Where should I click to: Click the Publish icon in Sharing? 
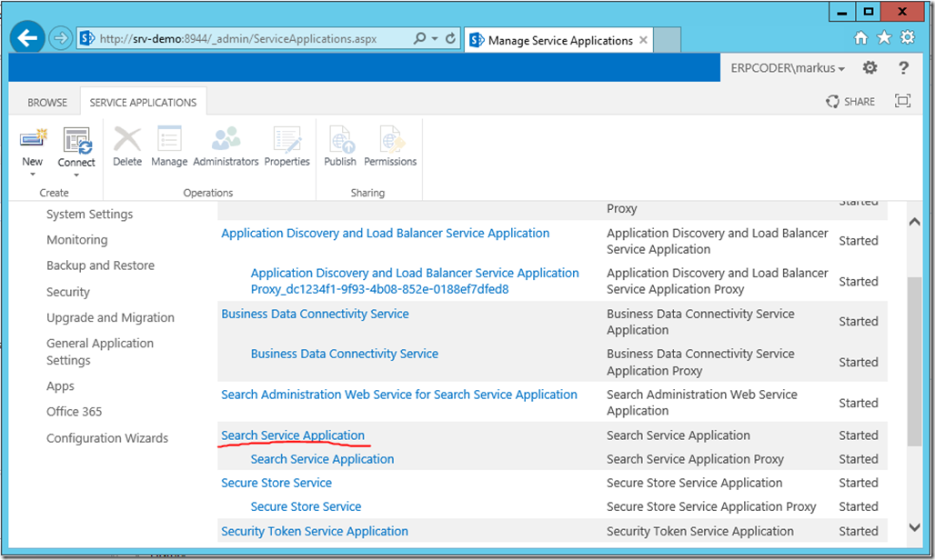[x=340, y=141]
